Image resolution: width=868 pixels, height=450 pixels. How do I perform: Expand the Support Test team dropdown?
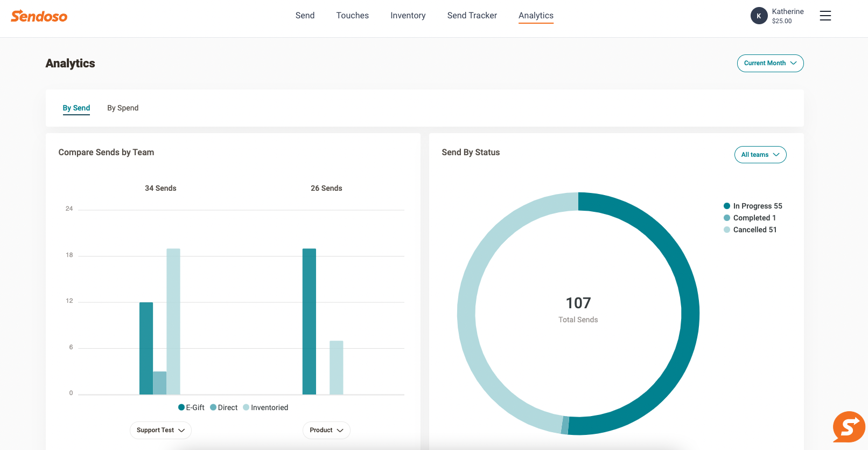(160, 430)
